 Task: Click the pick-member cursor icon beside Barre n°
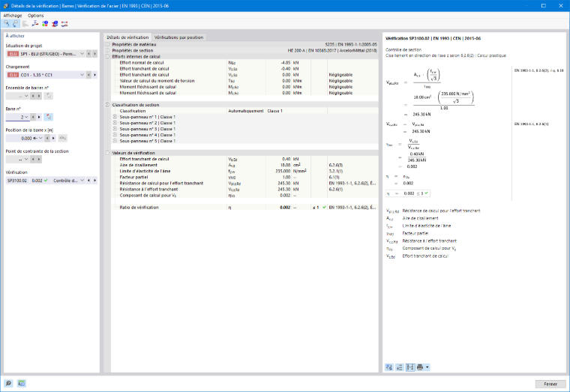point(48,117)
